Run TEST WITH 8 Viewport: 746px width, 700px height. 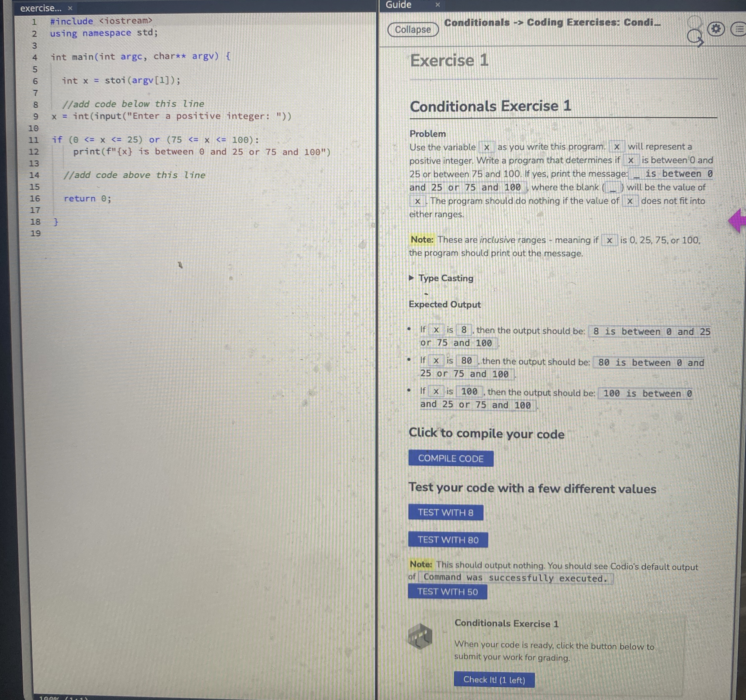pos(446,512)
